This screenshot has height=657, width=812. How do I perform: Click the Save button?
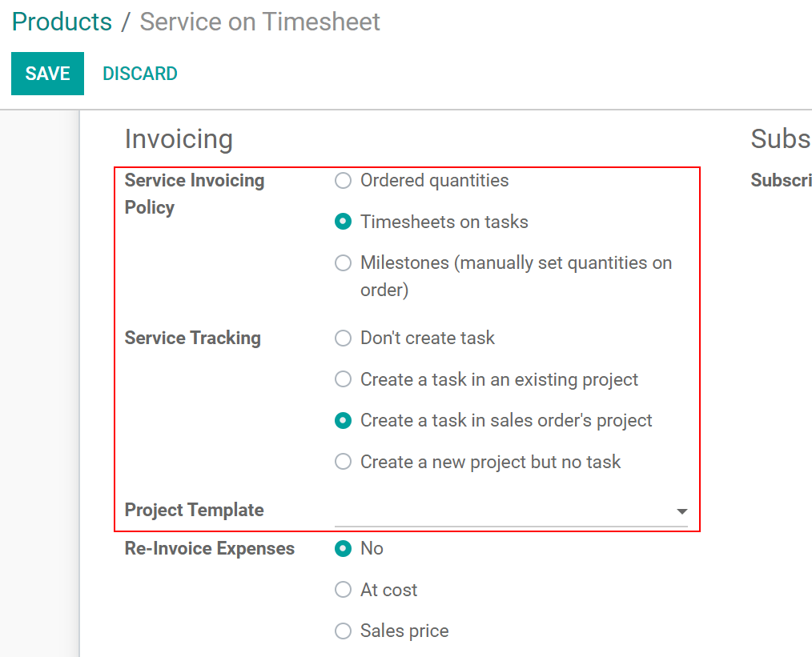[x=47, y=74]
